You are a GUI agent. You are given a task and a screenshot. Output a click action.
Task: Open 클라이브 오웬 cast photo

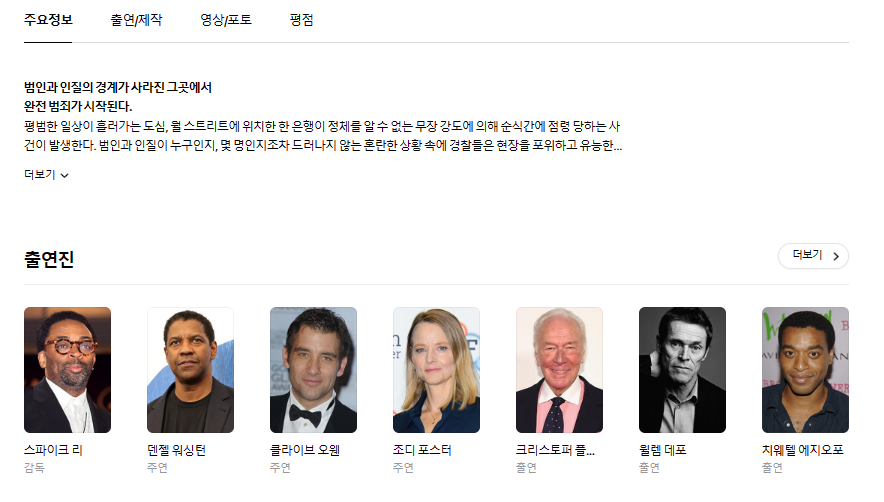point(313,370)
